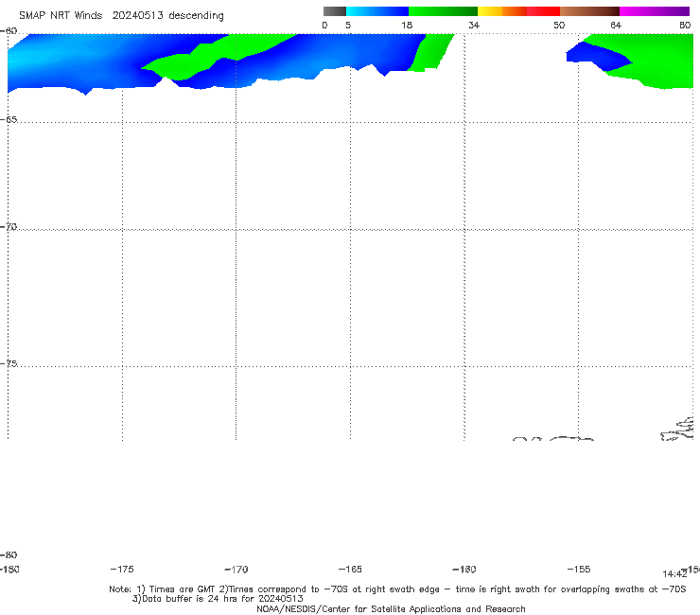Click longitude label -165
The width and height of the screenshot is (700, 615).
350,569
